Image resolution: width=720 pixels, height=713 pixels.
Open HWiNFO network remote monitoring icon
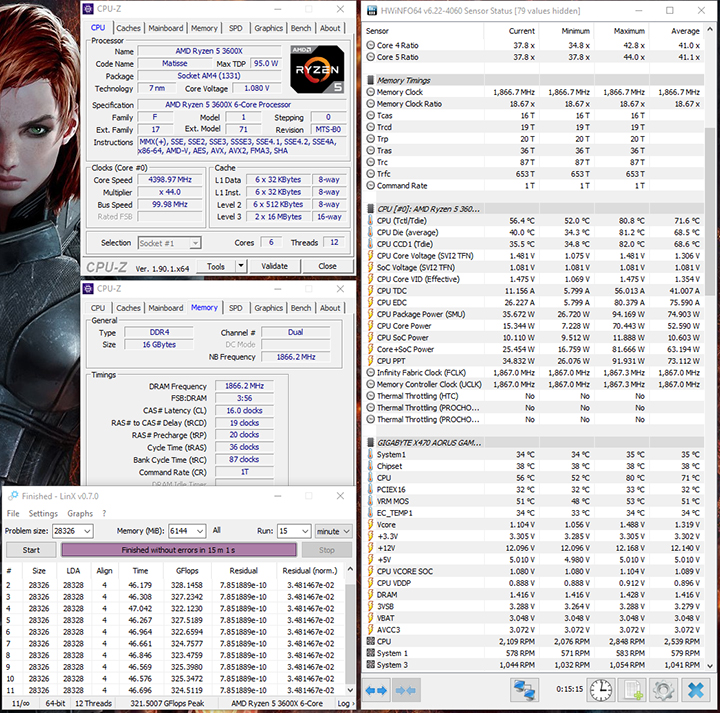525,690
